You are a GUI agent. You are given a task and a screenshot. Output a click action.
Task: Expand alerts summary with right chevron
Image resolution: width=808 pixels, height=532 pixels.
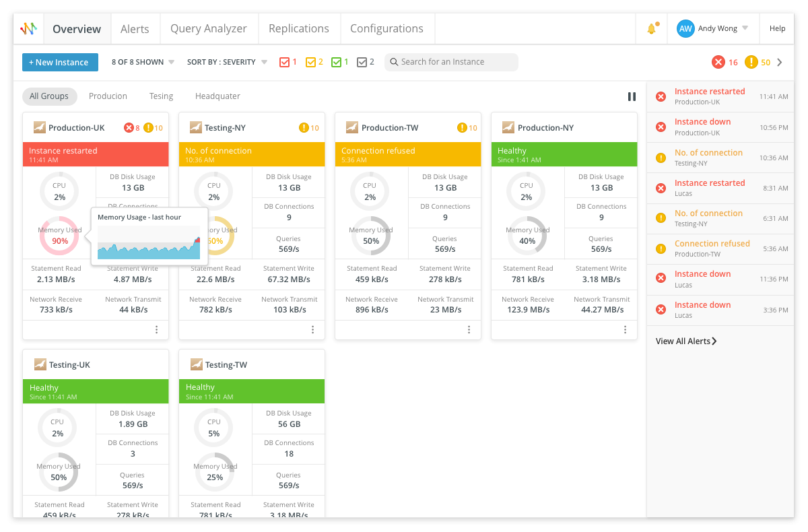(780, 62)
